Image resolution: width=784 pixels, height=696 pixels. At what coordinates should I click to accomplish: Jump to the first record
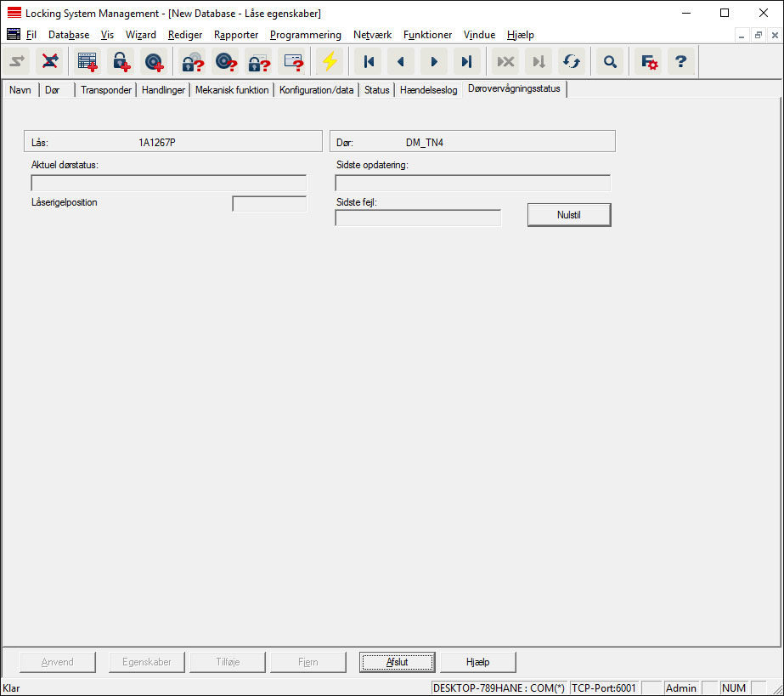(x=369, y=61)
